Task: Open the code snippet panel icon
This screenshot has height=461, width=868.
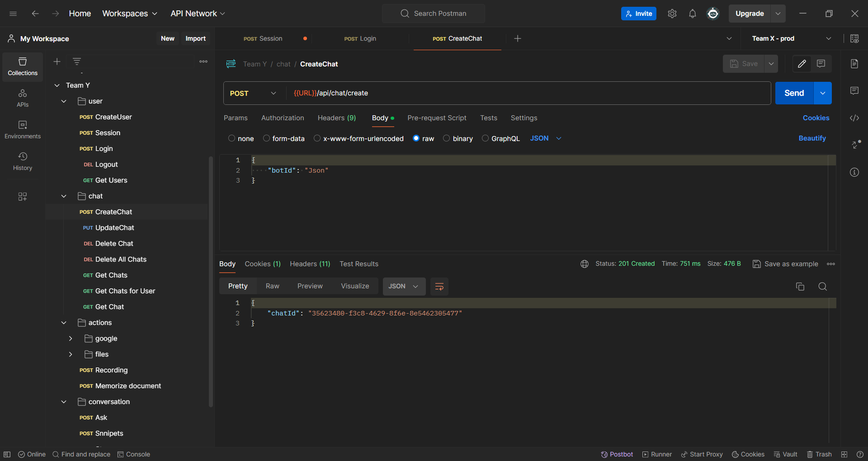Action: (x=854, y=118)
